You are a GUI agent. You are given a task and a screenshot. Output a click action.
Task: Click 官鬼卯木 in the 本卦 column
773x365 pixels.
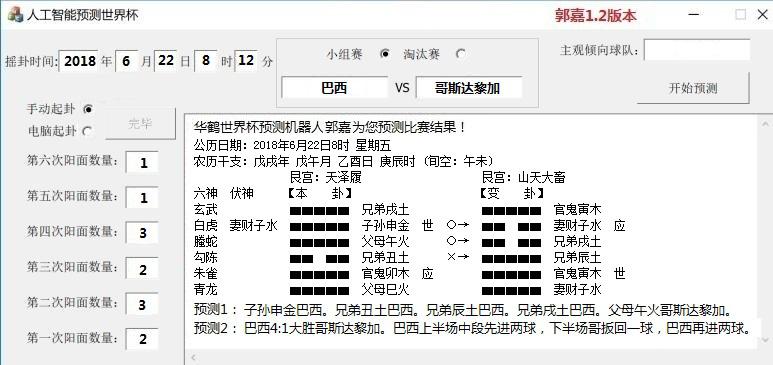386,273
